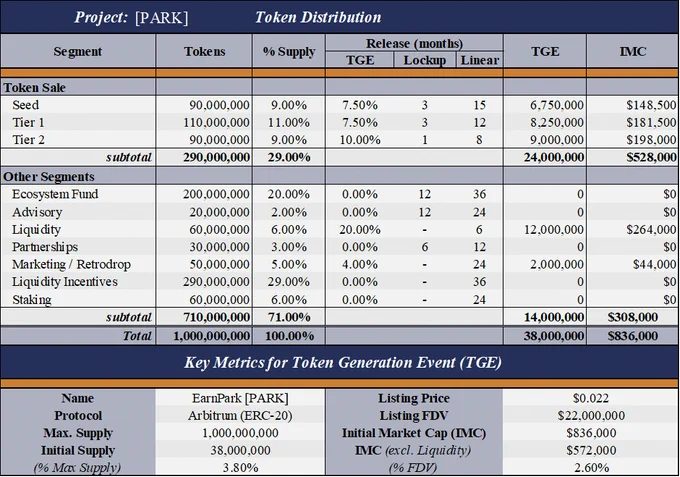Click the 'Initial Market Cap (IMC)' label
The height and width of the screenshot is (477, 680).
[414, 433]
